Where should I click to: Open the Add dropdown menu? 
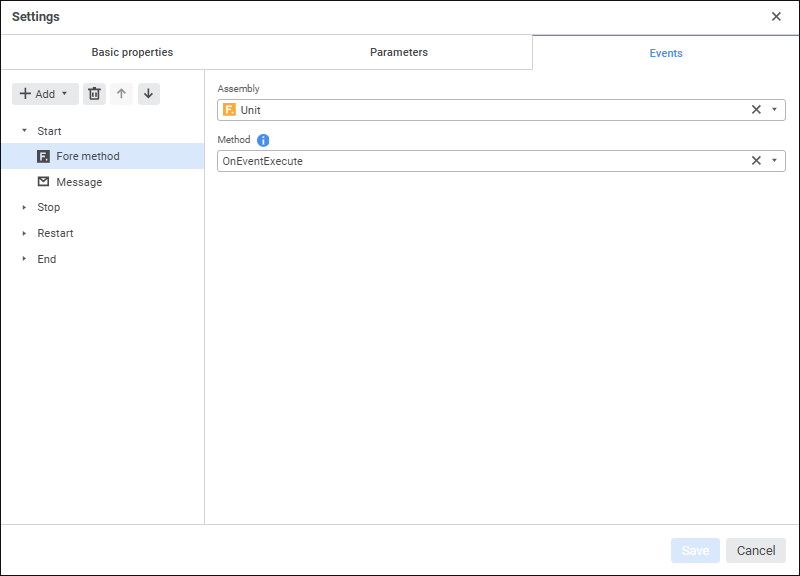point(45,94)
